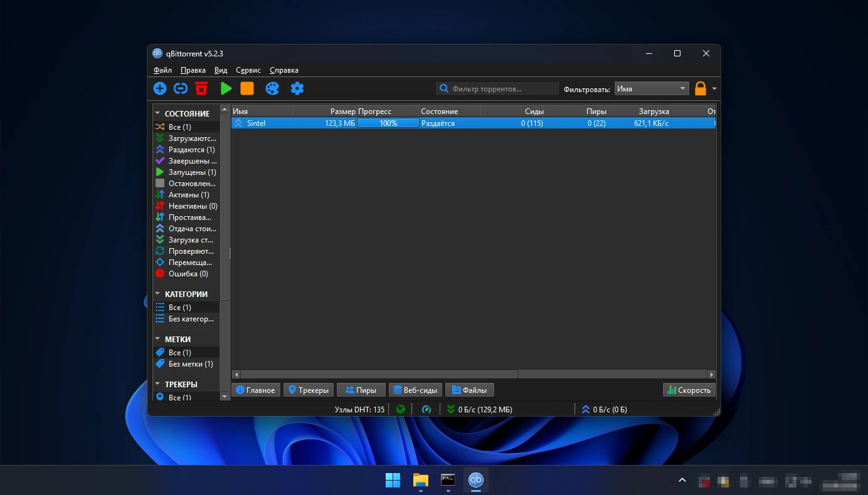Image resolution: width=868 pixels, height=495 pixels.
Task: Select the Проверяются filter
Action: click(x=186, y=251)
